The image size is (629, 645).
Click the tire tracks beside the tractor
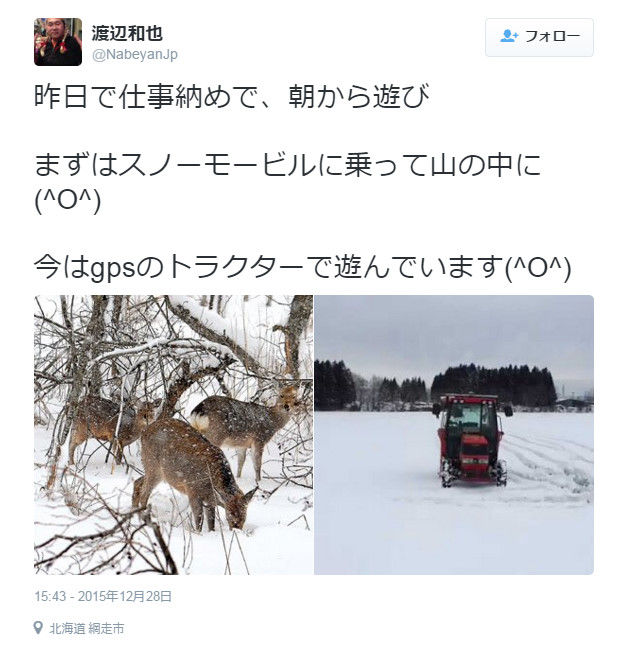pyautogui.click(x=549, y=463)
